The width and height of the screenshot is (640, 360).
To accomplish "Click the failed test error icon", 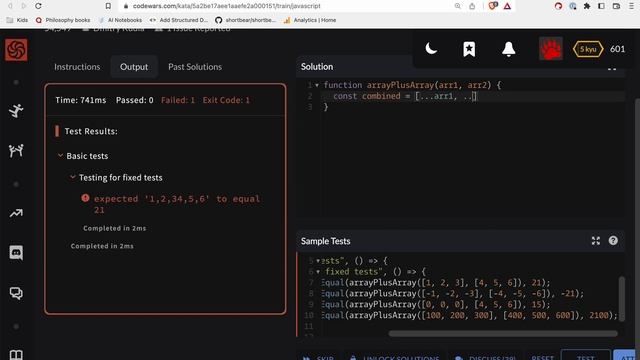I will pos(85,198).
